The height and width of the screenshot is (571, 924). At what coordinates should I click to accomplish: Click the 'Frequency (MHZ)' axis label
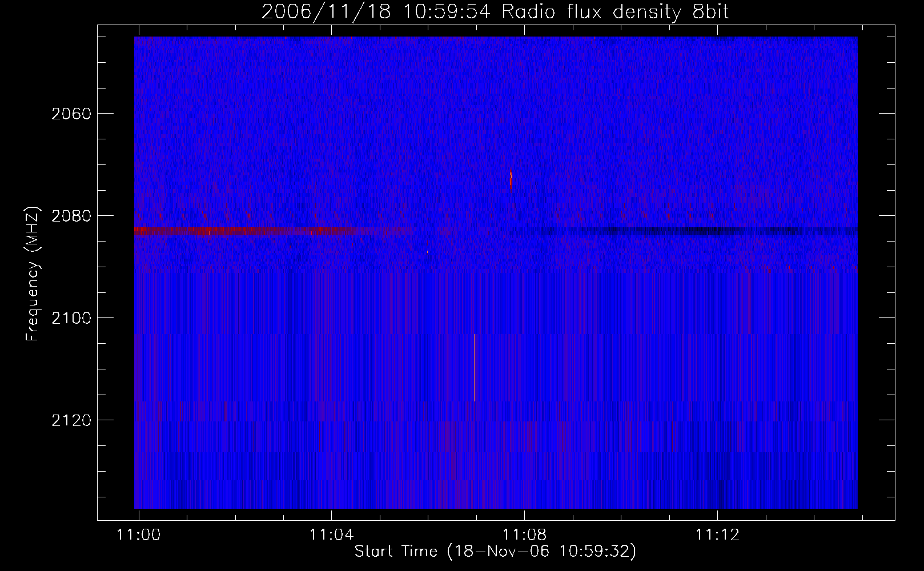(33, 274)
